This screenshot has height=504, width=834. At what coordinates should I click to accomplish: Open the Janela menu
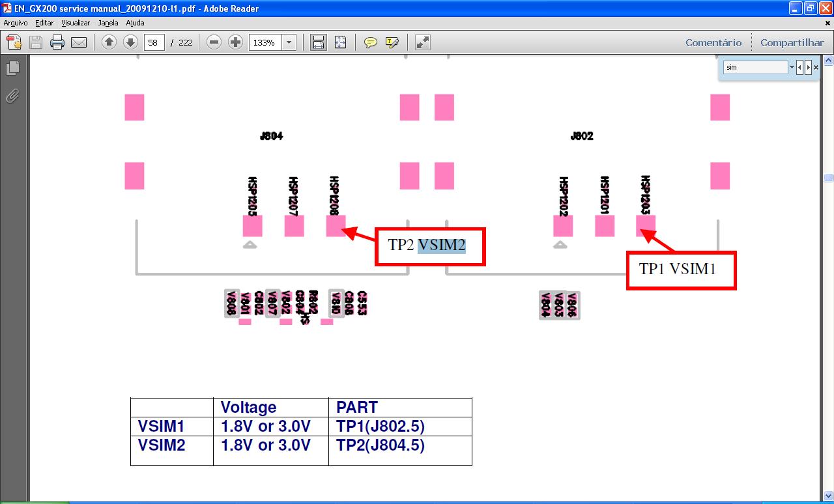pos(108,23)
